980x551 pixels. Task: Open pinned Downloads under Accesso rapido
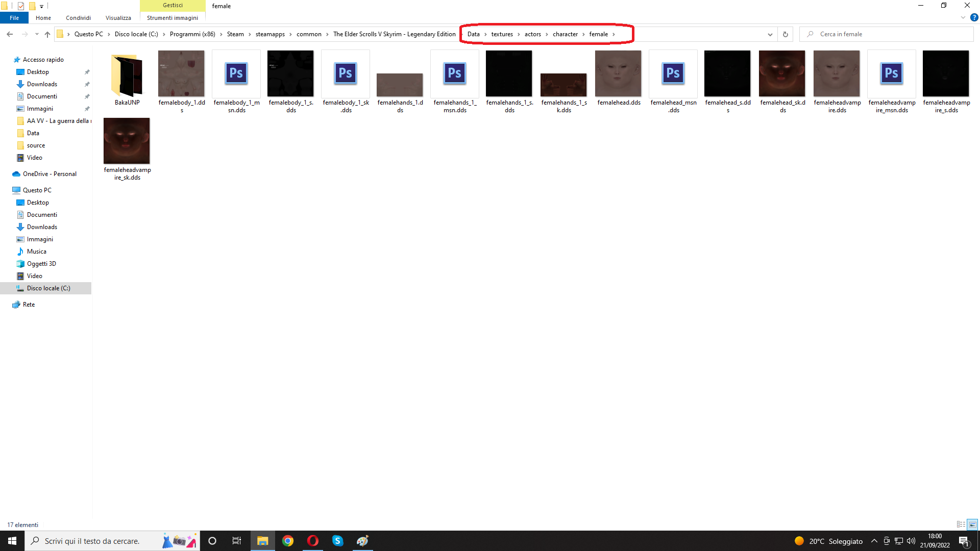coord(42,84)
